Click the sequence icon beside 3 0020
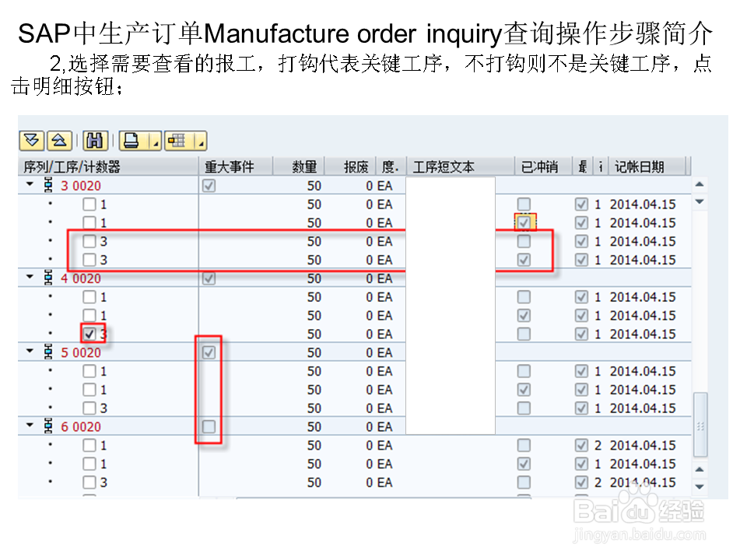Viewport: 747px width, 560px height. [x=48, y=185]
